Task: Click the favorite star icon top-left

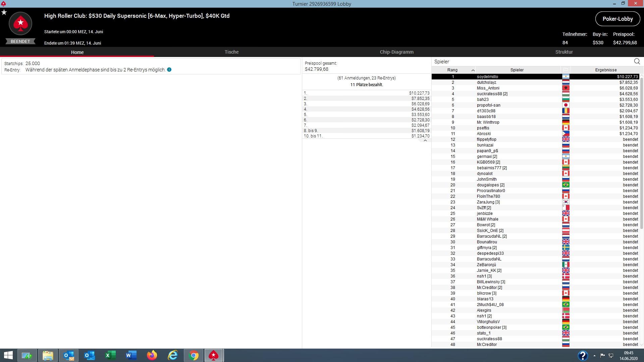Action: [x=4, y=12]
